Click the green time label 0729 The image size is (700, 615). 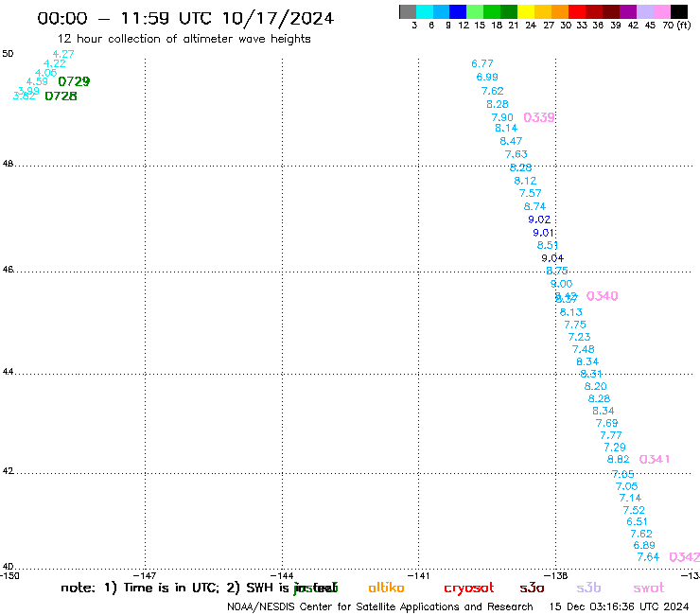pyautogui.click(x=74, y=81)
